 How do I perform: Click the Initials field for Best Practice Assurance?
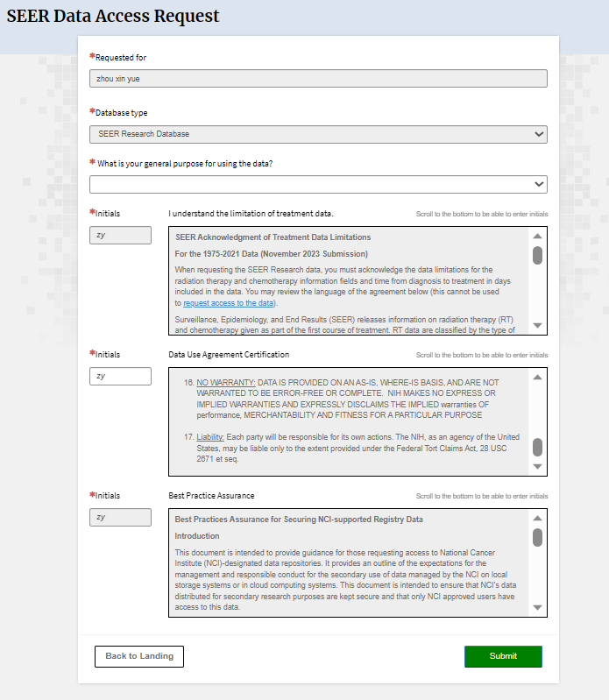(120, 518)
